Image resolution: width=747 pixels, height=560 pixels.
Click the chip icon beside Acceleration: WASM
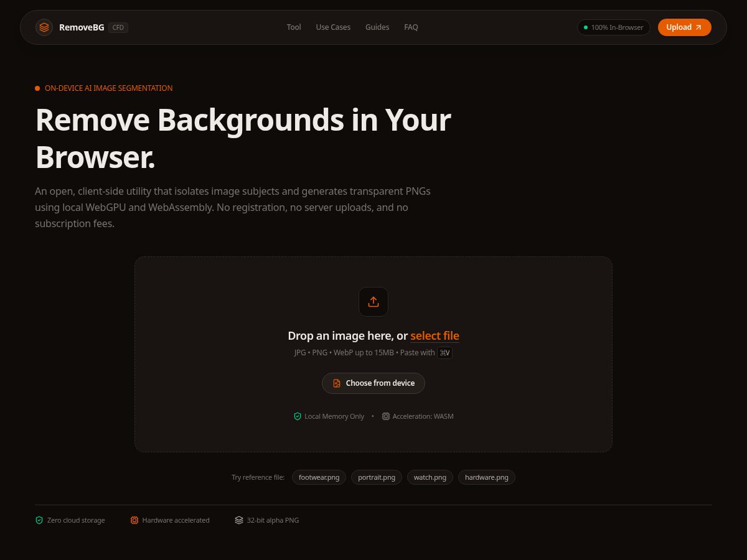tap(386, 416)
